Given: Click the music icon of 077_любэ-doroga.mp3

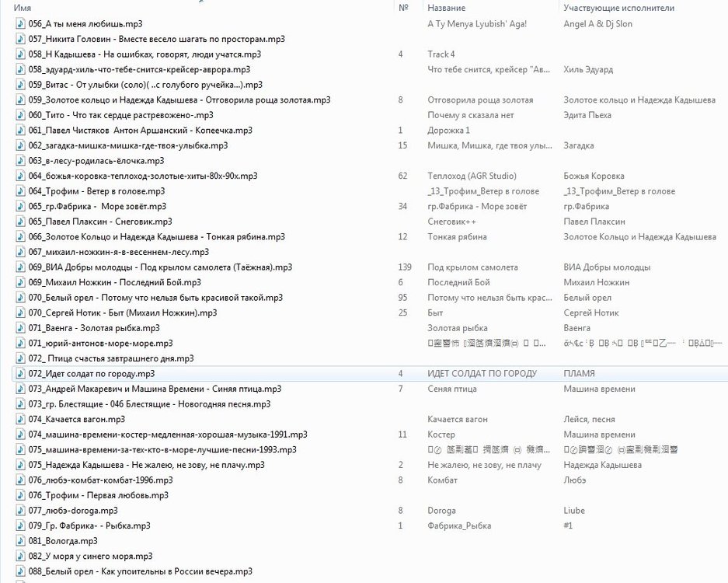Looking at the screenshot, I should (x=20, y=511).
